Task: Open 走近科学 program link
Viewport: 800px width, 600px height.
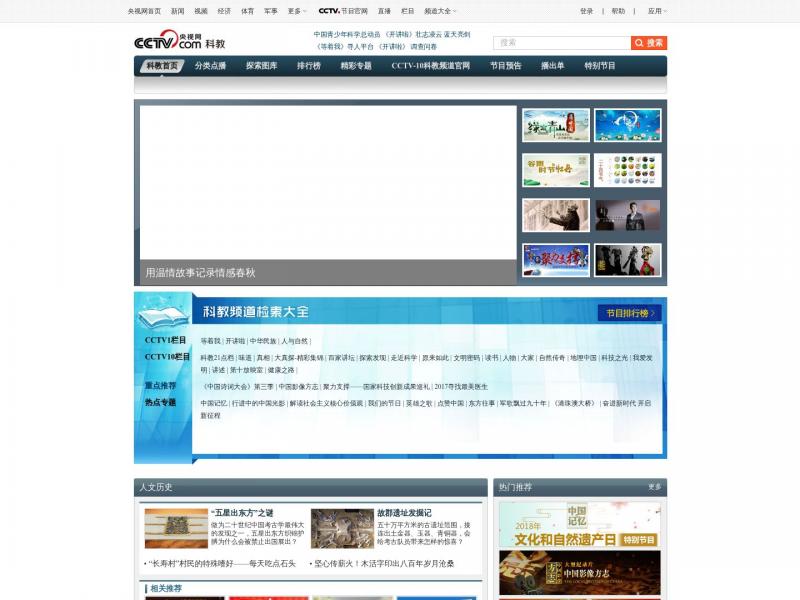Action: (404, 358)
